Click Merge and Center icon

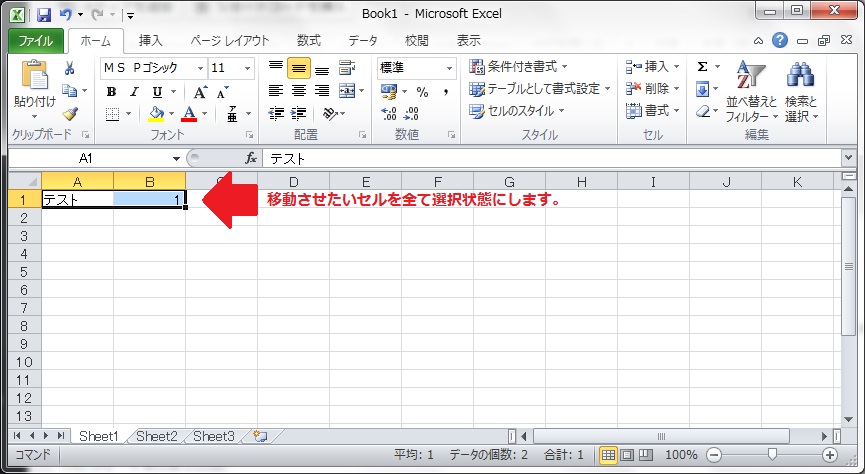point(346,90)
